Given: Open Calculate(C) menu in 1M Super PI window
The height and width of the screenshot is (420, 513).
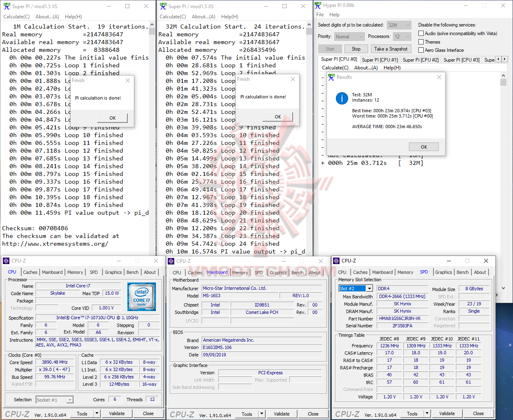Looking at the screenshot, I should (16, 17).
